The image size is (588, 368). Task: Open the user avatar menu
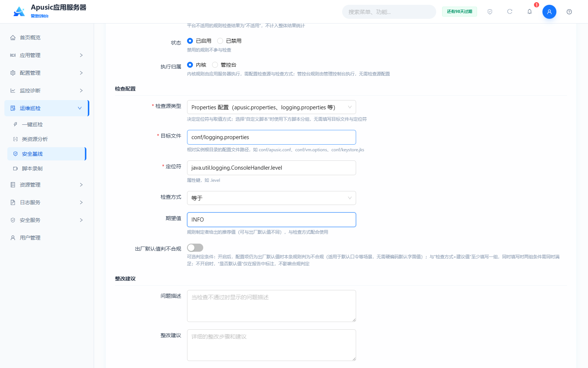549,12
